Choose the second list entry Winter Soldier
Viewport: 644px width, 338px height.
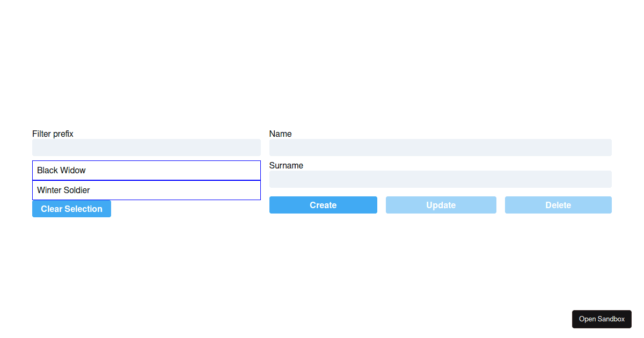tap(146, 190)
